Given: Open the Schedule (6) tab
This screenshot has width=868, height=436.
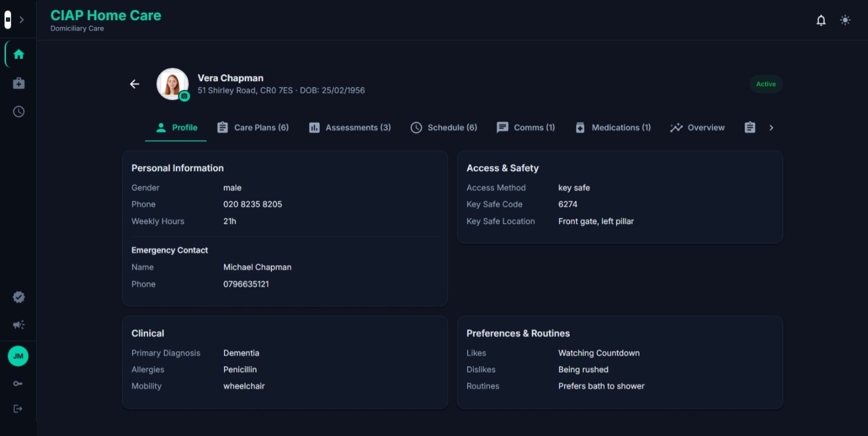Looking at the screenshot, I should coord(444,127).
